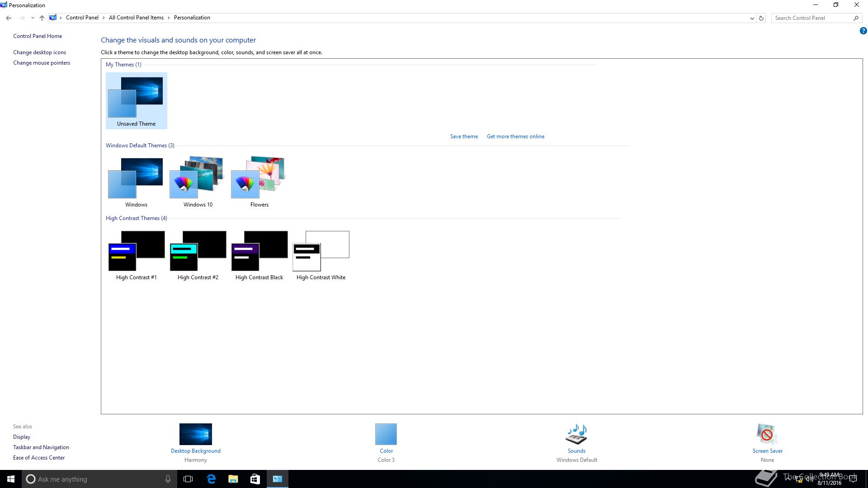Open Change desktop icons link
868x488 pixels.
click(x=39, y=52)
